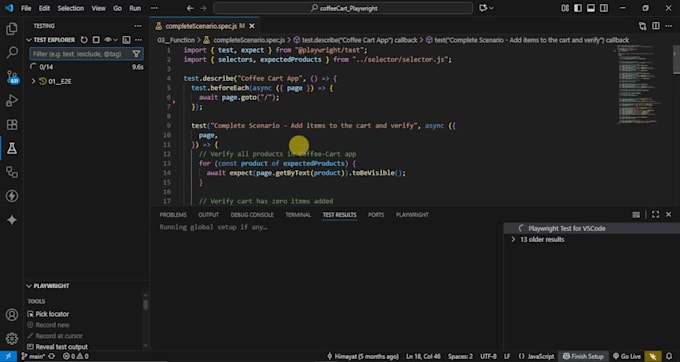Open the Edit menu
Screen dimensions: 680x362
click(44, 8)
